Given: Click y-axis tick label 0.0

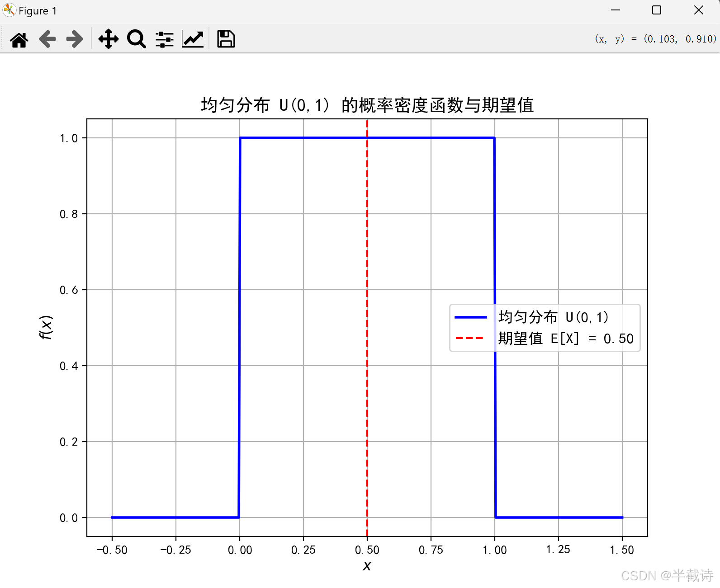Looking at the screenshot, I should click(69, 518).
